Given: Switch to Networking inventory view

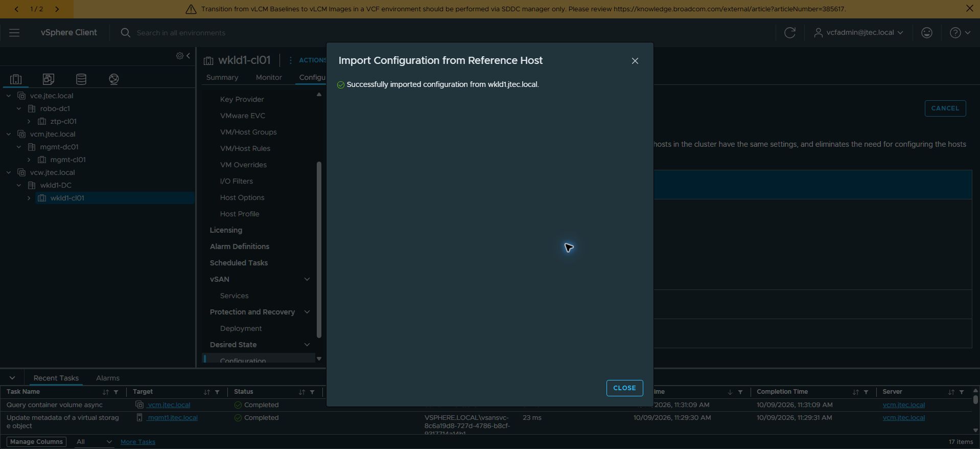Looking at the screenshot, I should (x=114, y=79).
